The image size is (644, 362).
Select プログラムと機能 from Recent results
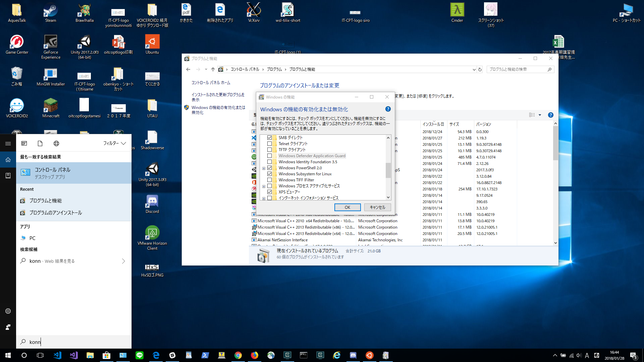(x=46, y=201)
